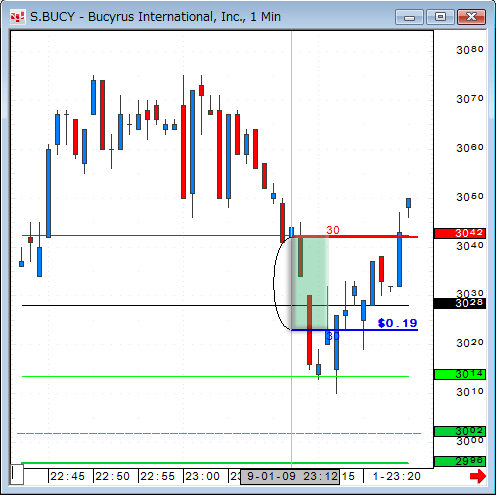Click the dashed green 3002 level line
Viewport: 496px width, 495px height.
tap(219, 434)
